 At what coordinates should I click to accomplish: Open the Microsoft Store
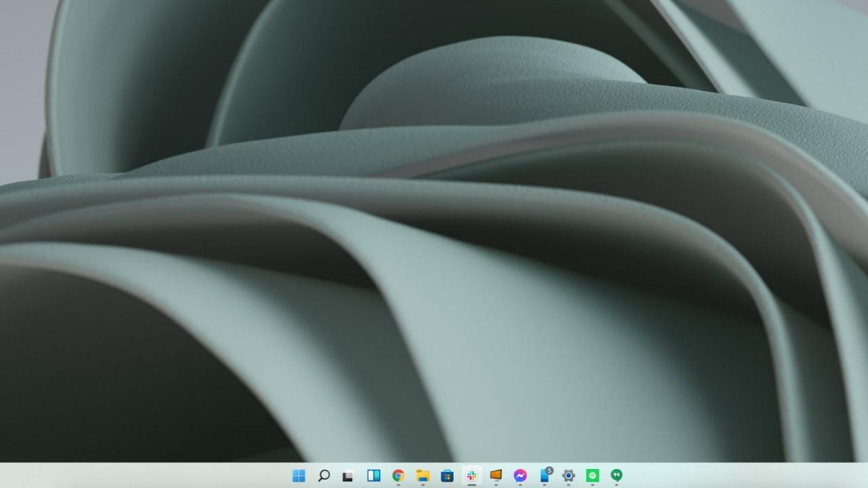coord(447,476)
